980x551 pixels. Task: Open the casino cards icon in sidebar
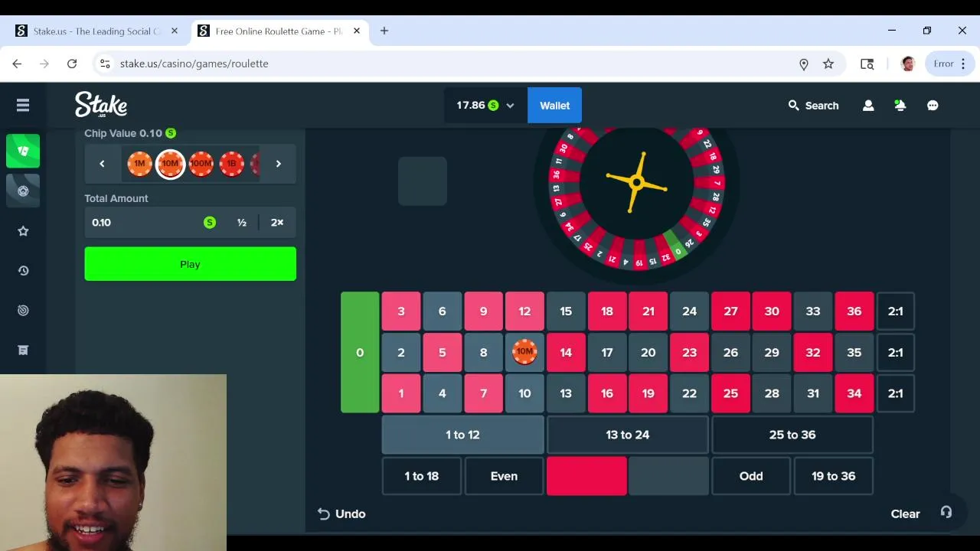(x=23, y=151)
